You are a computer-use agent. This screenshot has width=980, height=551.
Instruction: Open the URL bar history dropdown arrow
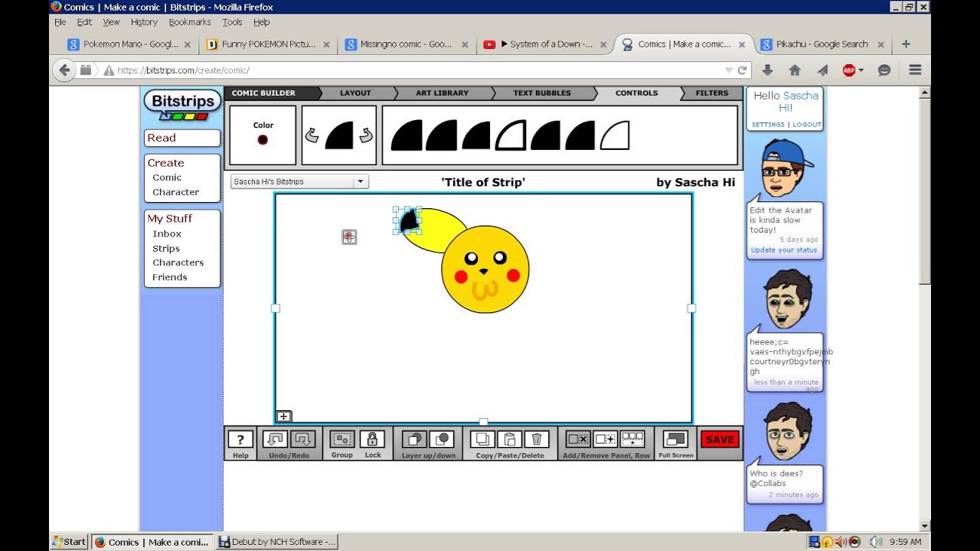(729, 70)
